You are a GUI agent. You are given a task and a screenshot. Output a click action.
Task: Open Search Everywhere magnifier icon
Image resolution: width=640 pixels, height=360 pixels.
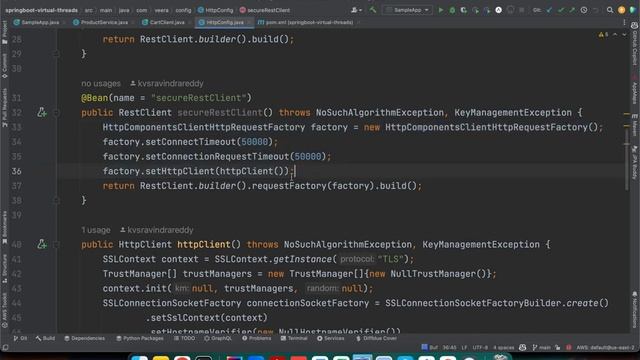610,10
